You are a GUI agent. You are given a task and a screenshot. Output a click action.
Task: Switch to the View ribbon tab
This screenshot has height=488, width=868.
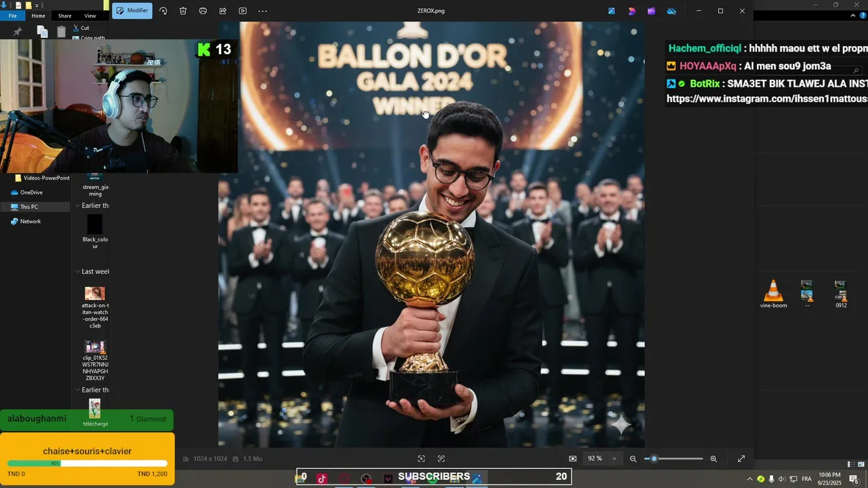[x=90, y=16]
